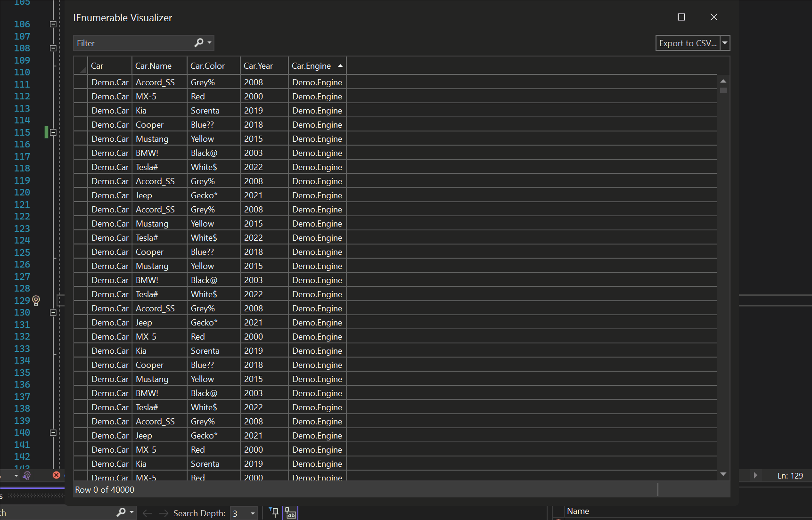Open the Export to CSV dropdown arrow

tap(725, 42)
